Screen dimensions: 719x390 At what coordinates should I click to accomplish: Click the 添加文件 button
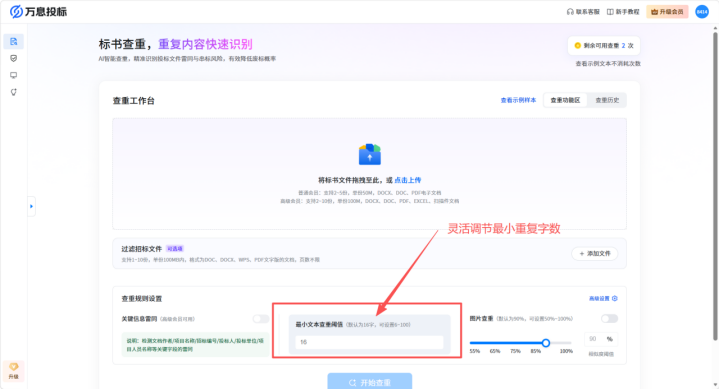pyautogui.click(x=595, y=253)
